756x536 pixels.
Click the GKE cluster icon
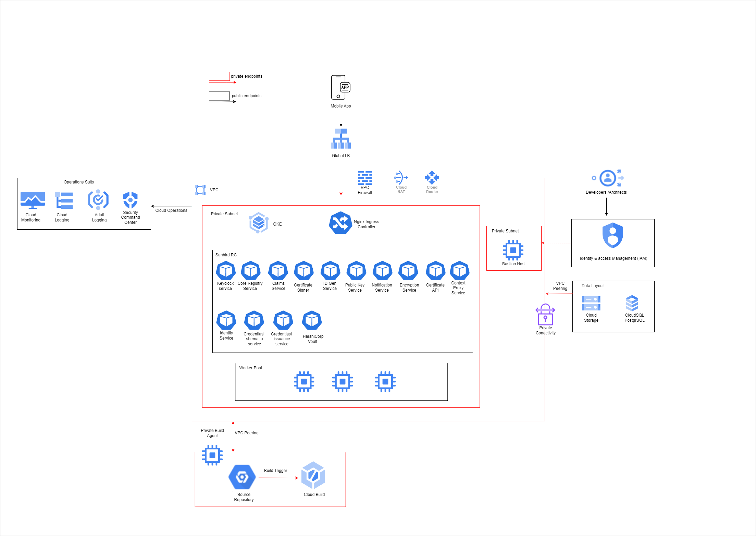coord(258,223)
